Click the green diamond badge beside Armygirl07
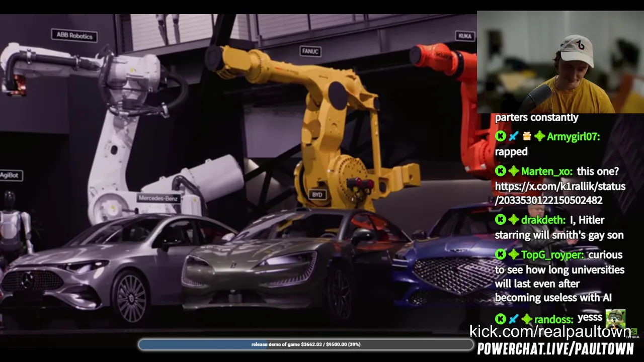644x362 pixels. 540,136
